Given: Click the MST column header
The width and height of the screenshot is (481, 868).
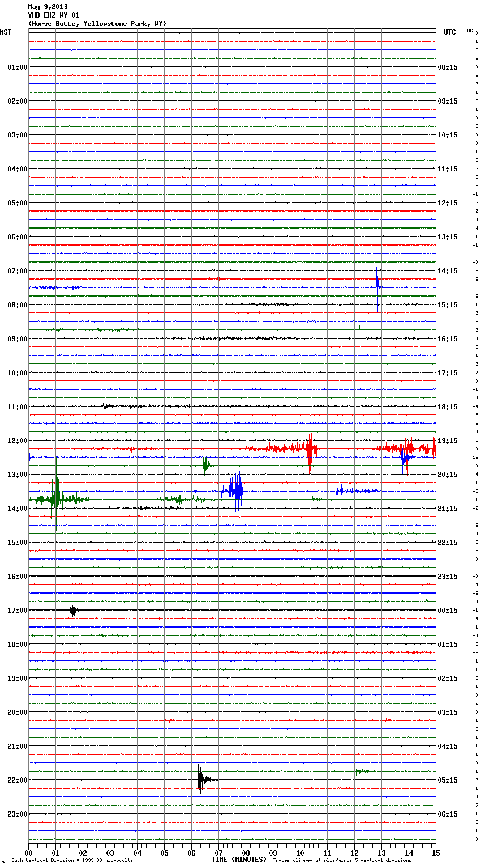Looking at the screenshot, I should tap(6, 32).
